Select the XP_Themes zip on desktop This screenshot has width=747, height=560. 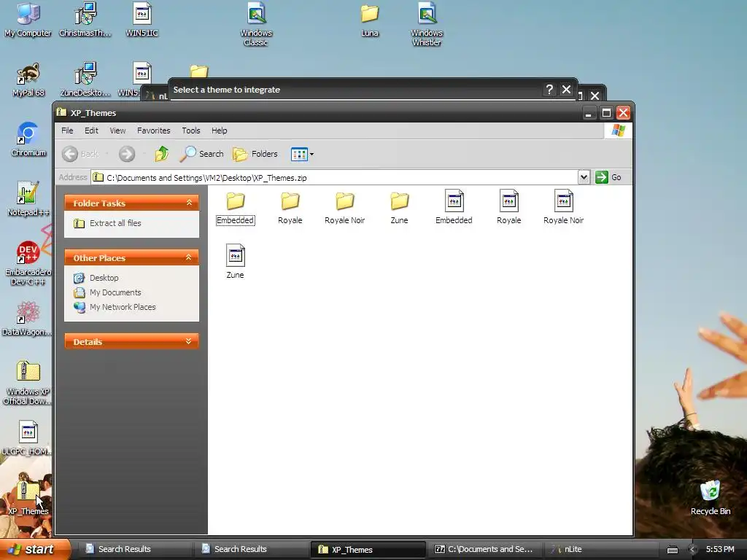pyautogui.click(x=28, y=498)
